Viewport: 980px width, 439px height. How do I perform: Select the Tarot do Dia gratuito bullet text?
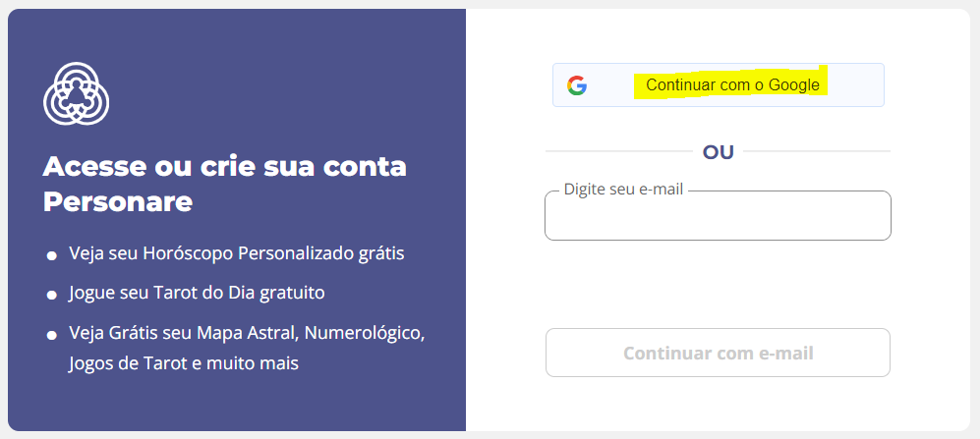coord(197,293)
